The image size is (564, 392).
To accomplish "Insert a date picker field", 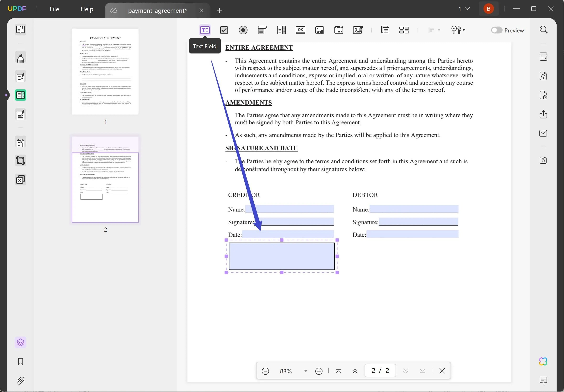I will click(x=339, y=30).
